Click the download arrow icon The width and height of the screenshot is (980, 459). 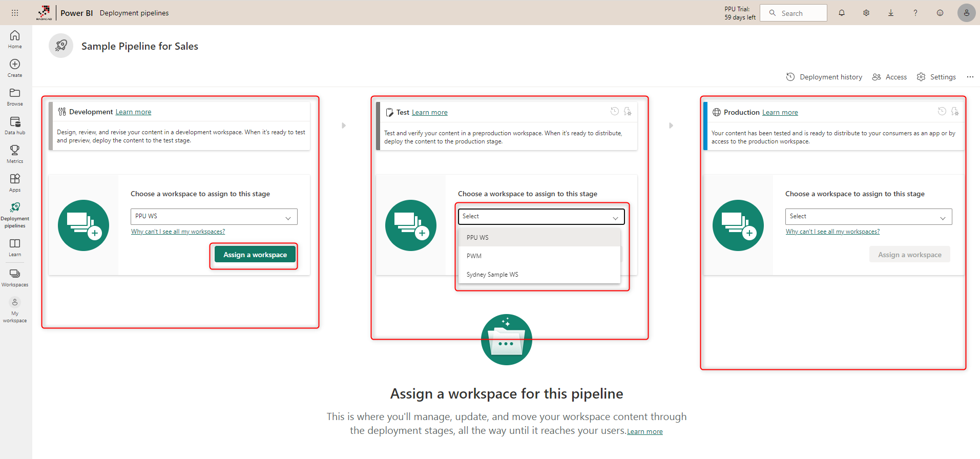[x=891, y=13]
